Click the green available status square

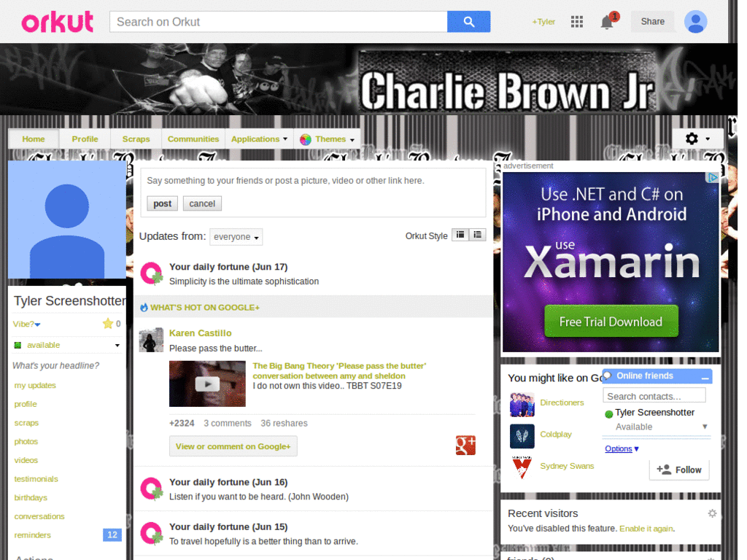click(18, 345)
